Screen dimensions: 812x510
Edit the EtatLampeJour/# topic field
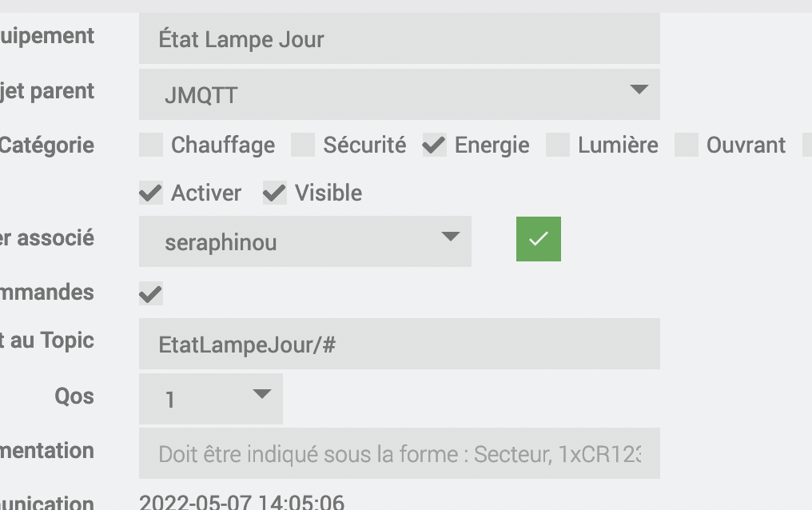pyautogui.click(x=400, y=344)
